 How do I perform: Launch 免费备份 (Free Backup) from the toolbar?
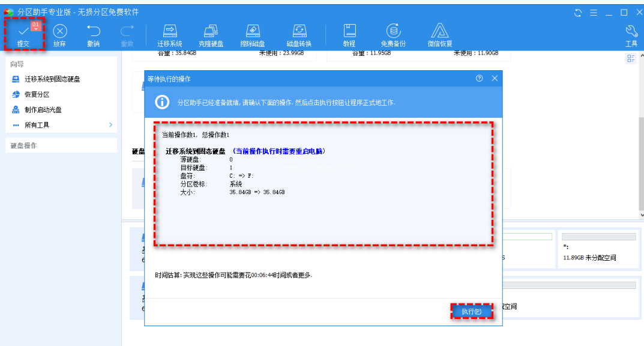(x=393, y=34)
